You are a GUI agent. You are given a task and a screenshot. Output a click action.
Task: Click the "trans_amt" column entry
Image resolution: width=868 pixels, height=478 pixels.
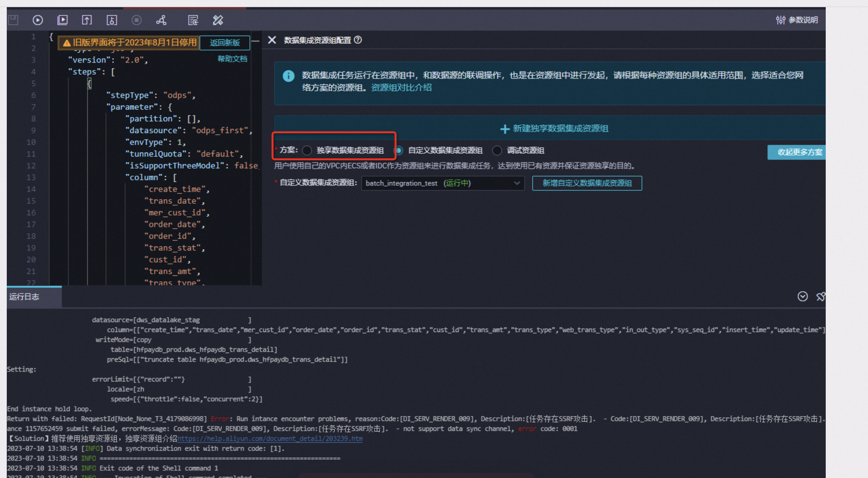click(172, 271)
